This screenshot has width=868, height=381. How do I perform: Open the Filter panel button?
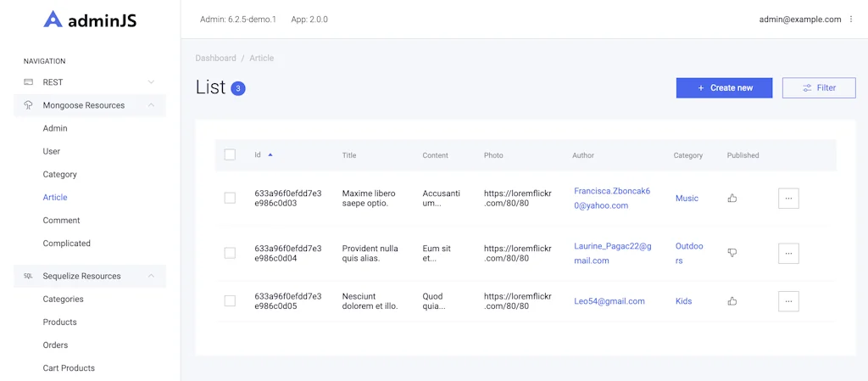(x=819, y=87)
